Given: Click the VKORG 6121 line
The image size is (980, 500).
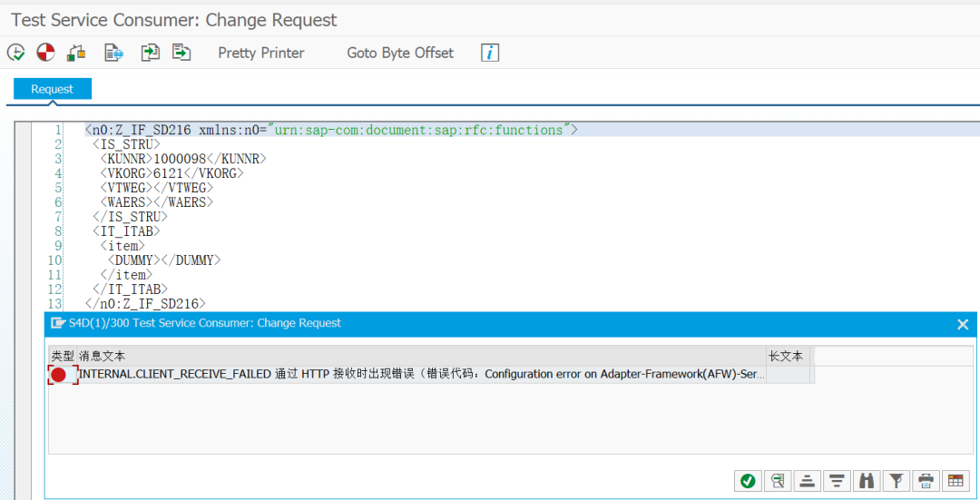Looking at the screenshot, I should (171, 173).
